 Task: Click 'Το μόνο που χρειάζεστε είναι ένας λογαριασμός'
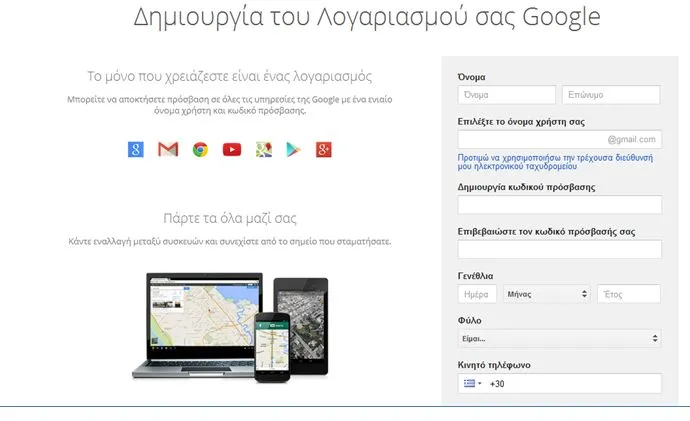tap(229, 76)
